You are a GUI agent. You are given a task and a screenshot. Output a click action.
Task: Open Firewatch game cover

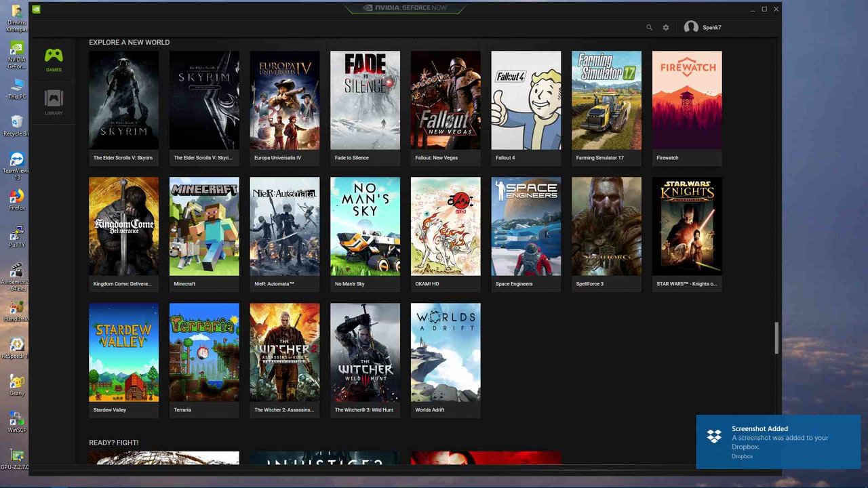coord(687,100)
